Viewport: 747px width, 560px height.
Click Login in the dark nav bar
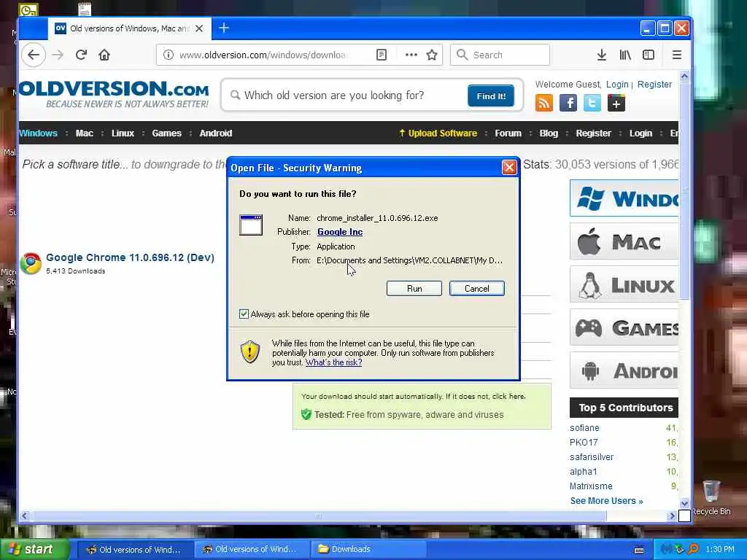point(640,133)
